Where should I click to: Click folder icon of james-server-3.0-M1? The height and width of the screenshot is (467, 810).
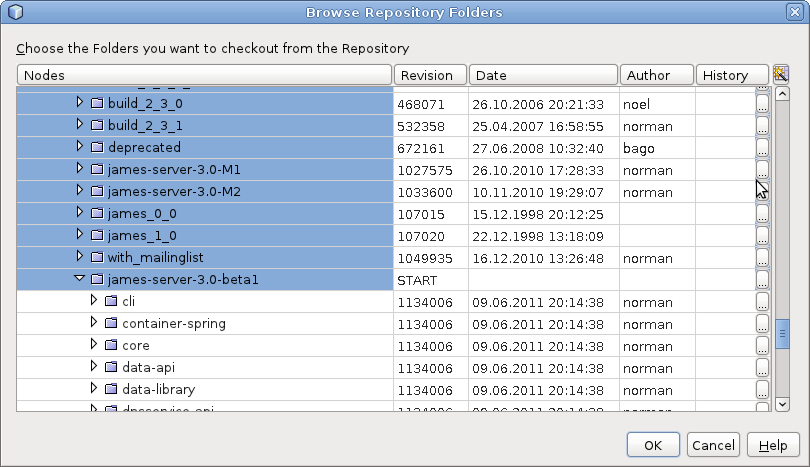97,169
